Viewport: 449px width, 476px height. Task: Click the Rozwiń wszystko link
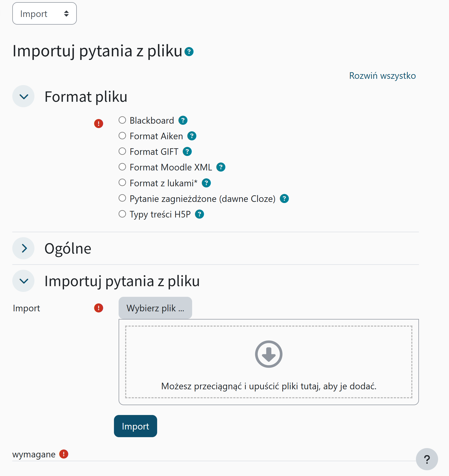click(382, 76)
